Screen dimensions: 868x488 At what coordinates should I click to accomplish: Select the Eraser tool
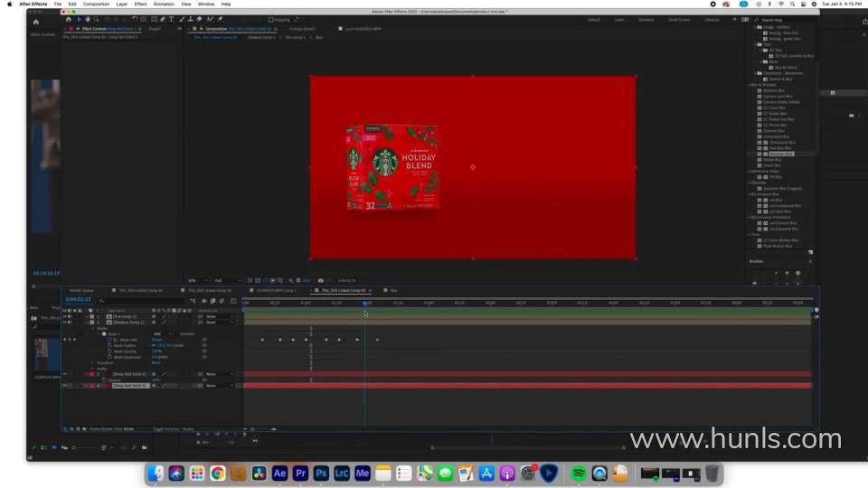(x=199, y=19)
